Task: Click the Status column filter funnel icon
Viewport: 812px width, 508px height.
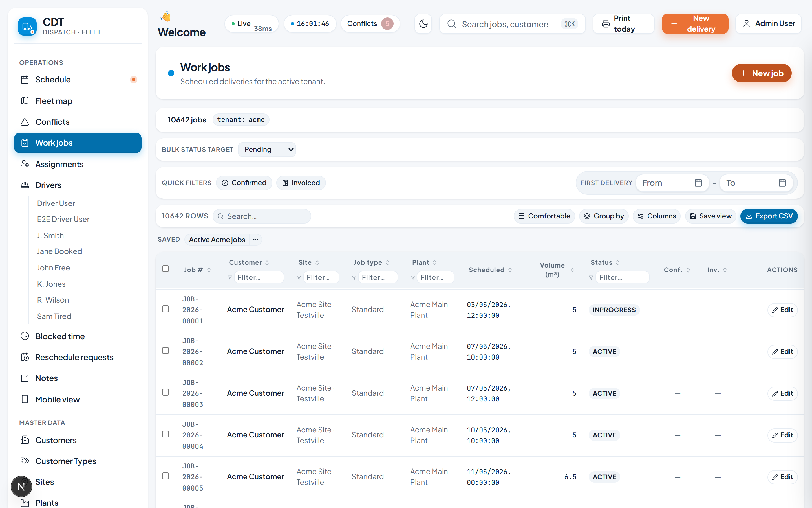Action: 591,277
